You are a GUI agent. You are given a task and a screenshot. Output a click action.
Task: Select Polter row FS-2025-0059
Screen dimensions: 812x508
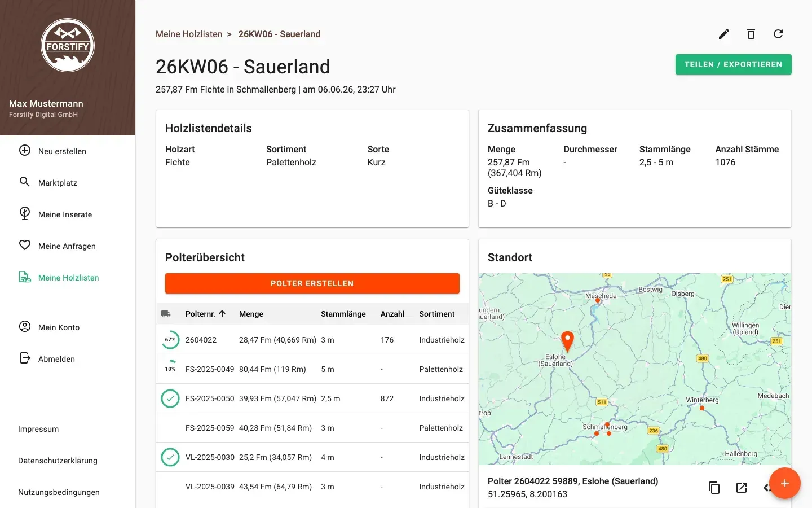[x=312, y=428]
